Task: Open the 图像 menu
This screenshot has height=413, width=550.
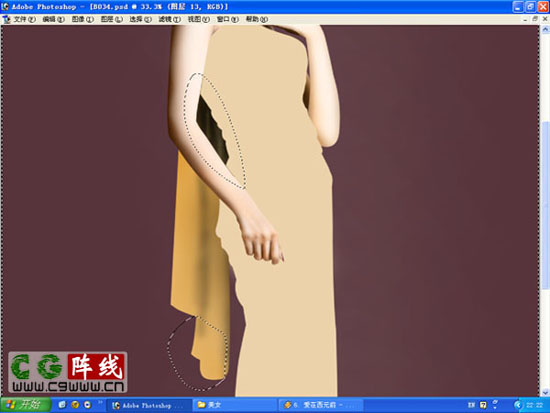Action: click(83, 19)
